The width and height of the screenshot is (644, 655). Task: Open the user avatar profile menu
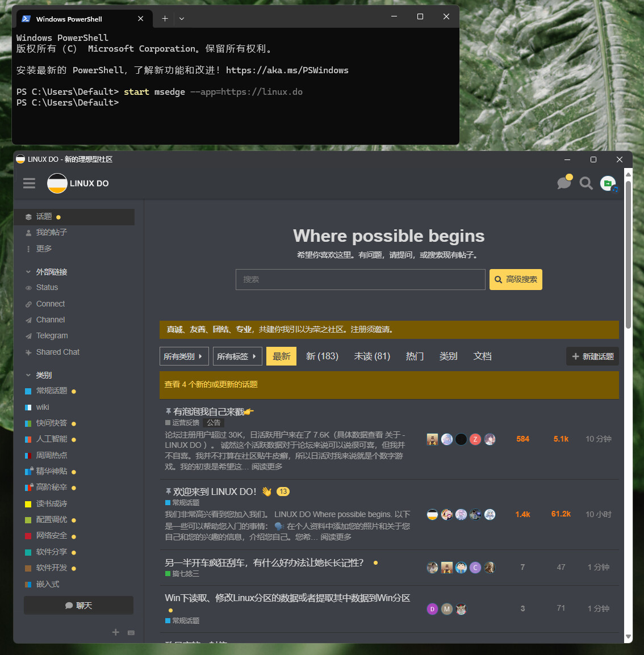(608, 183)
